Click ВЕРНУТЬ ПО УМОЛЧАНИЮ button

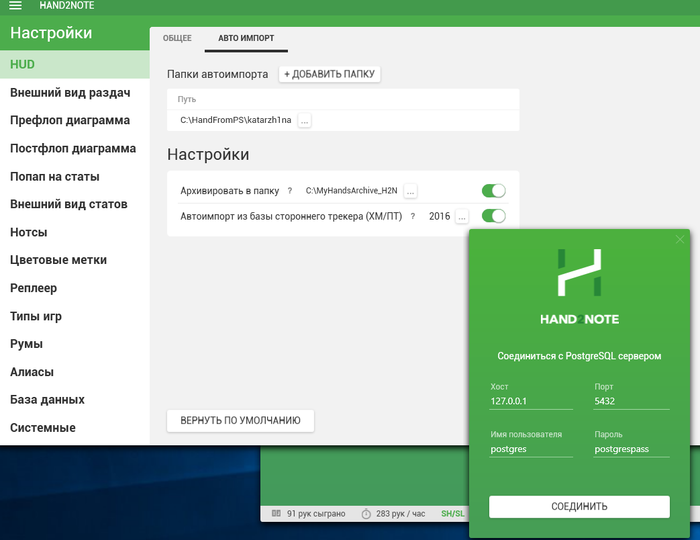pos(240,420)
